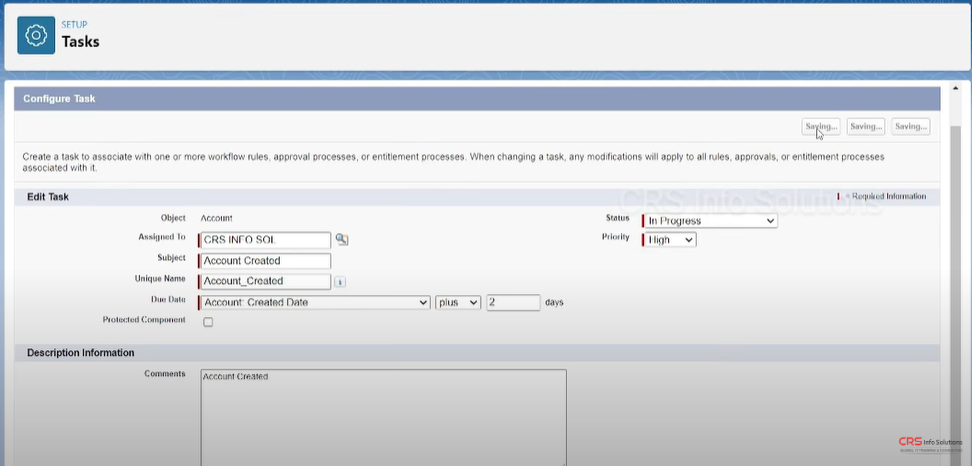Open the Assigned To lookup icon

[342, 240]
